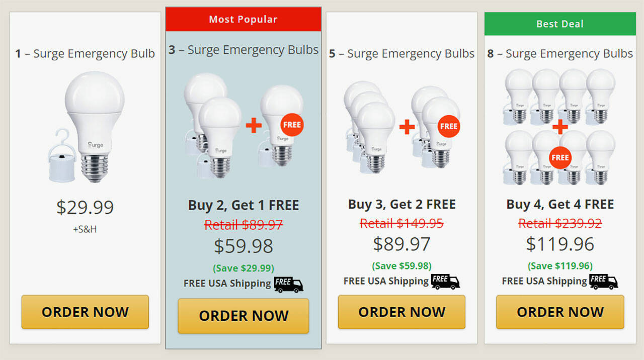This screenshot has width=644, height=360.
Task: Click the orange plus sign in the 5-bulb image
Action: [x=407, y=126]
